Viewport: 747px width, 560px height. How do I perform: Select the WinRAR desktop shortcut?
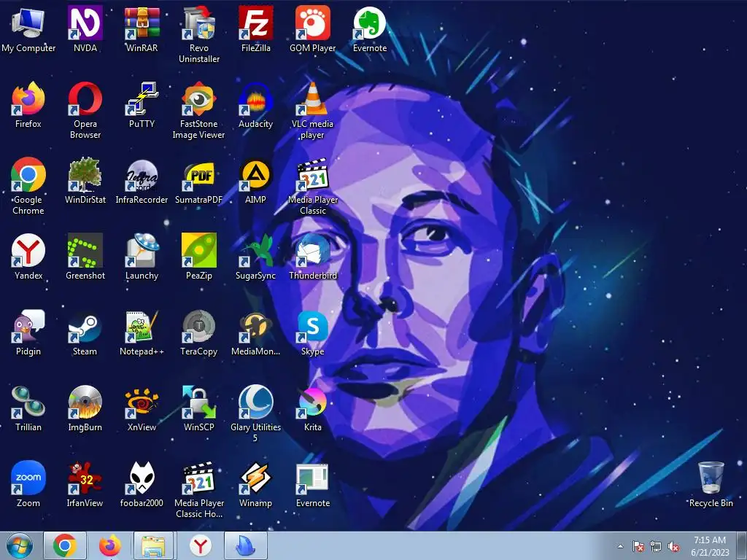(x=142, y=23)
